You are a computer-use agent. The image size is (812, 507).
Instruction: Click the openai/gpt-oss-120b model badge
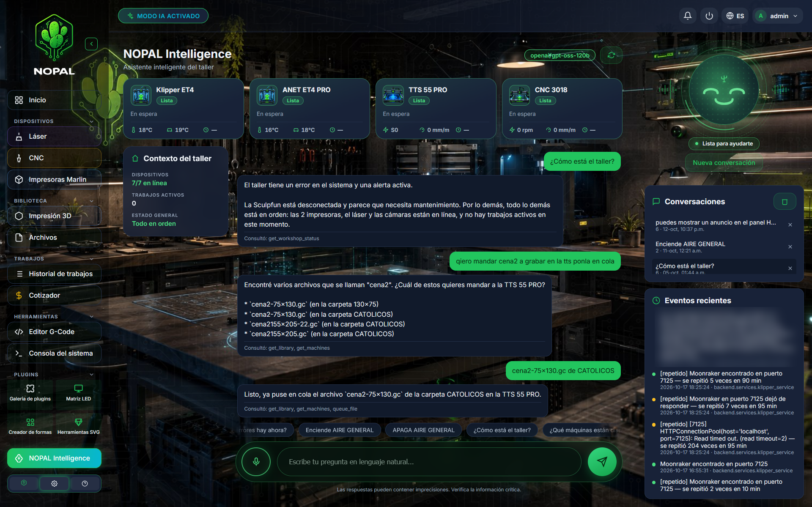560,55
